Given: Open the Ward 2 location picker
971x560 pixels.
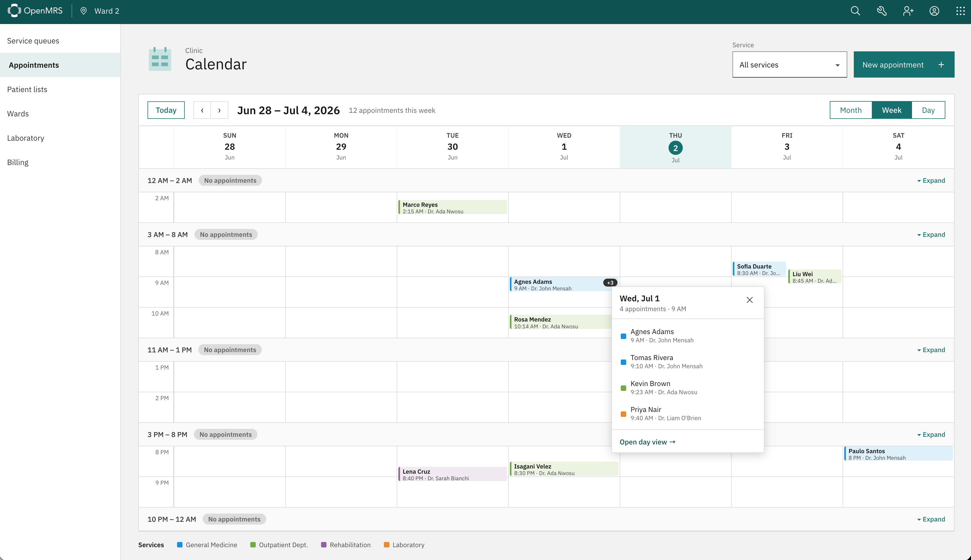Looking at the screenshot, I should [x=100, y=11].
